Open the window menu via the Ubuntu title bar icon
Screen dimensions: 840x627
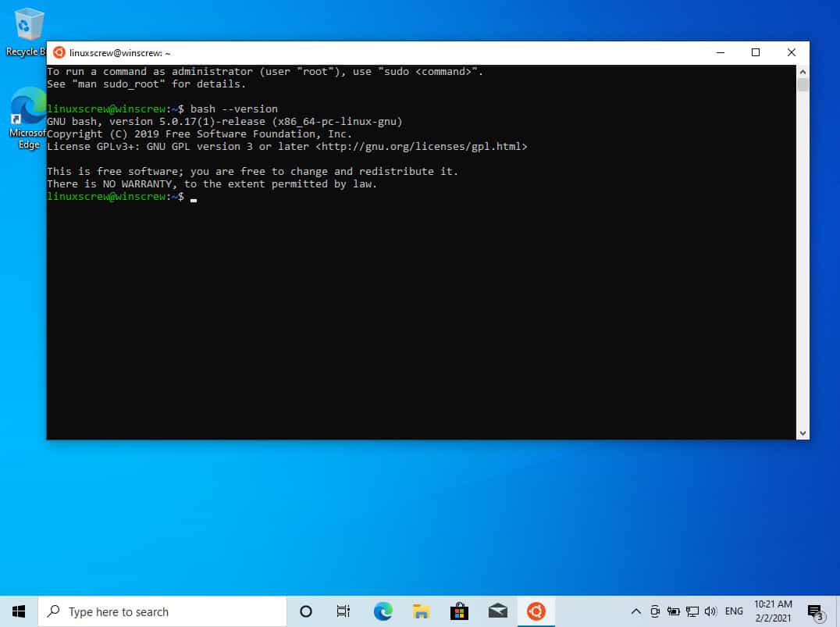[59, 52]
